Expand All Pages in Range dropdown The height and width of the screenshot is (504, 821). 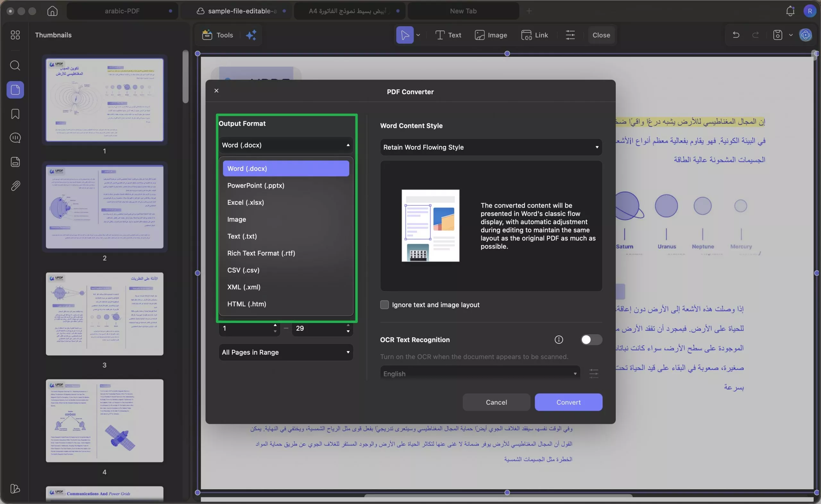[x=286, y=352]
